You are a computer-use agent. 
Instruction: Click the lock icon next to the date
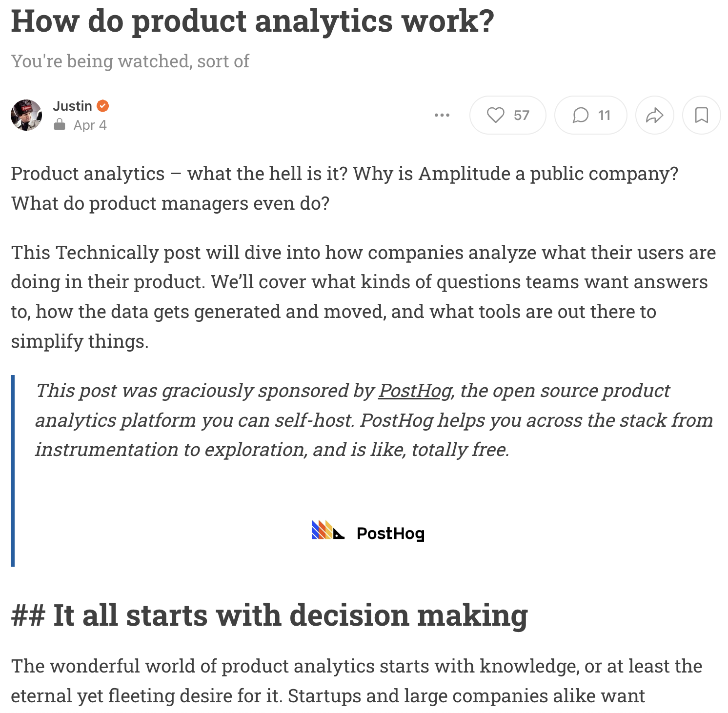(60, 125)
